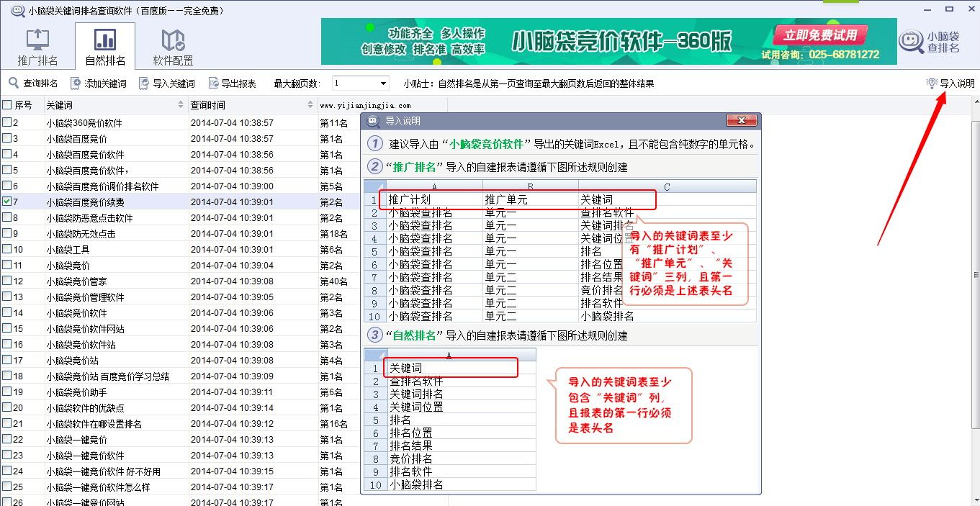This screenshot has width=980, height=506.
Task: Click the 立即免费试用 banner button
Action: [819, 35]
